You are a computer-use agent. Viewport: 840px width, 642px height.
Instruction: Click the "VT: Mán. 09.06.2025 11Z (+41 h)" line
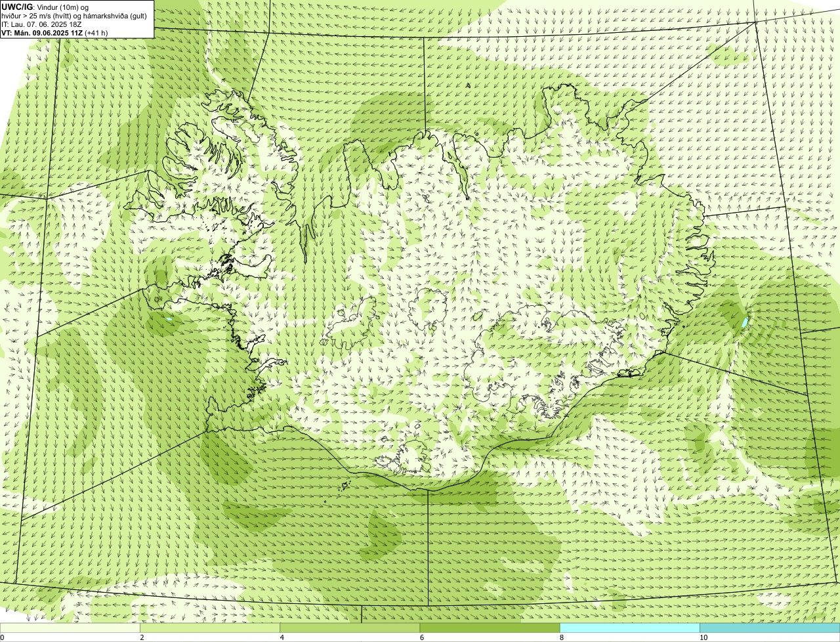click(x=54, y=33)
